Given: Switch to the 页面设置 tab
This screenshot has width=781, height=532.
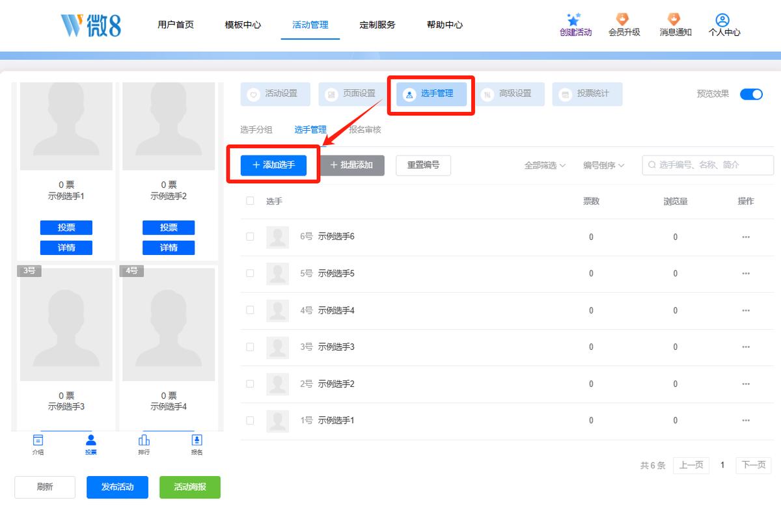Looking at the screenshot, I should [x=353, y=94].
